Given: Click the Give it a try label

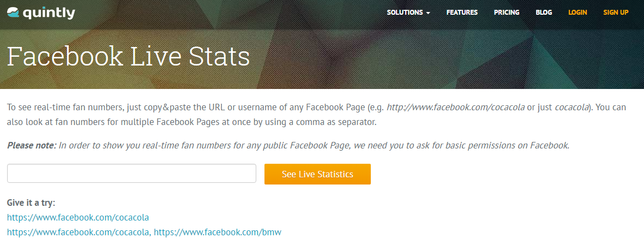Looking at the screenshot, I should (x=31, y=203).
